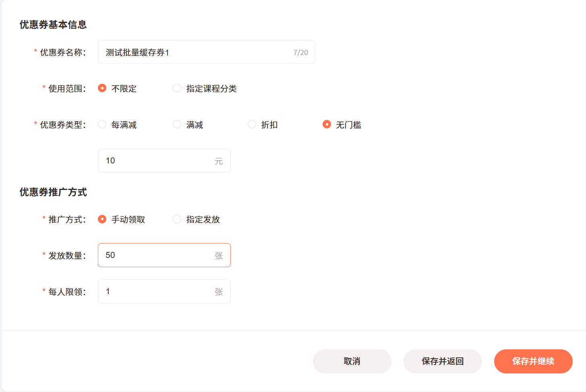Click the 每人限领 input field
586x392 pixels.
(x=164, y=291)
